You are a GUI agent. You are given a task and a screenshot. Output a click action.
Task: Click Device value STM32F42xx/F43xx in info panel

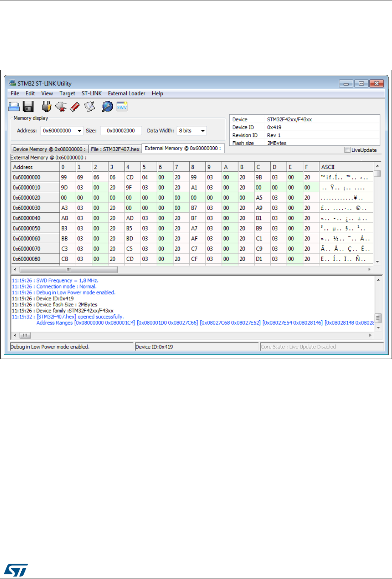(289, 120)
